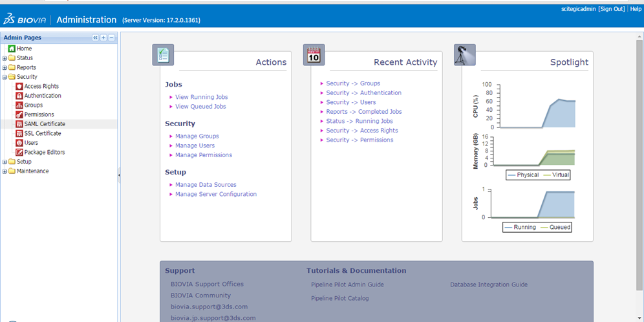Click the Access Rights shield icon
Screen dimensions: 644x322
(x=19, y=86)
